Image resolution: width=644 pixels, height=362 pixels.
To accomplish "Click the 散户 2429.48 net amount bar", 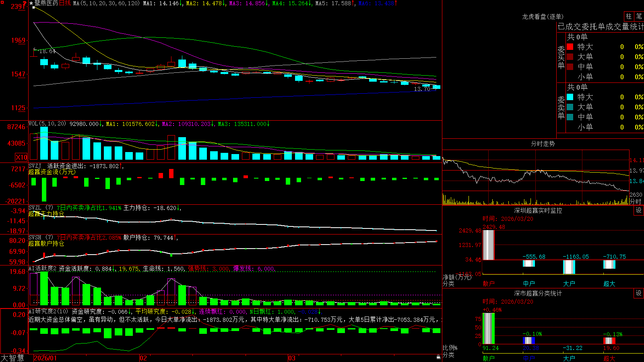I will pos(489,245).
